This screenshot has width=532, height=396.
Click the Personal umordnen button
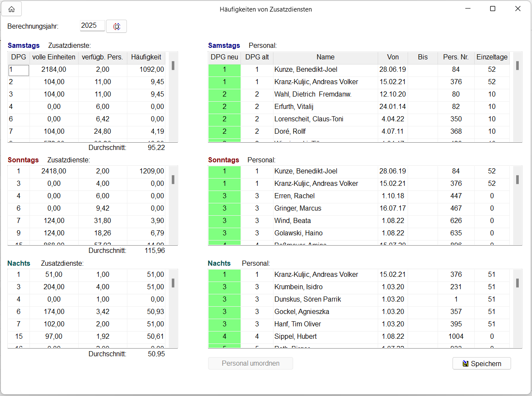point(250,364)
